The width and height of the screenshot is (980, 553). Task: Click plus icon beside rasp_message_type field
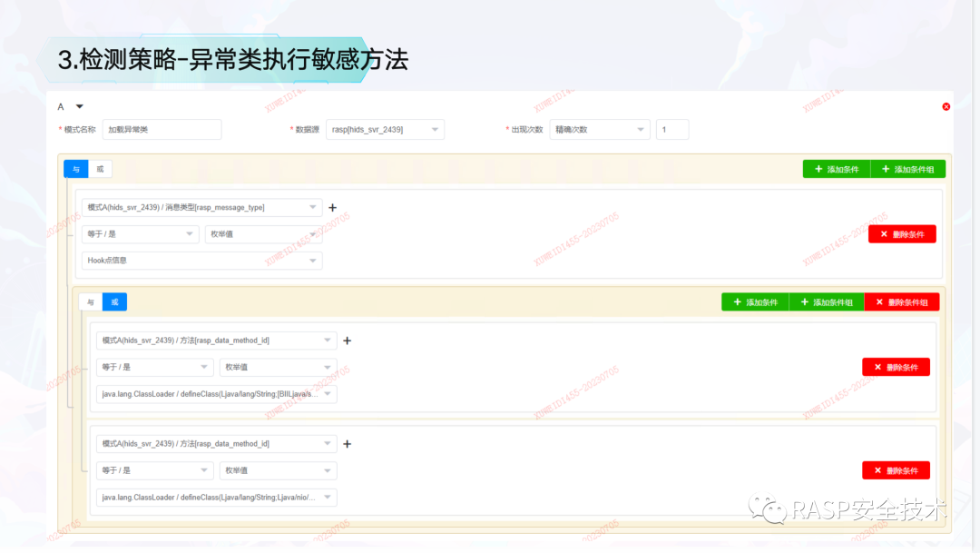pyautogui.click(x=332, y=208)
